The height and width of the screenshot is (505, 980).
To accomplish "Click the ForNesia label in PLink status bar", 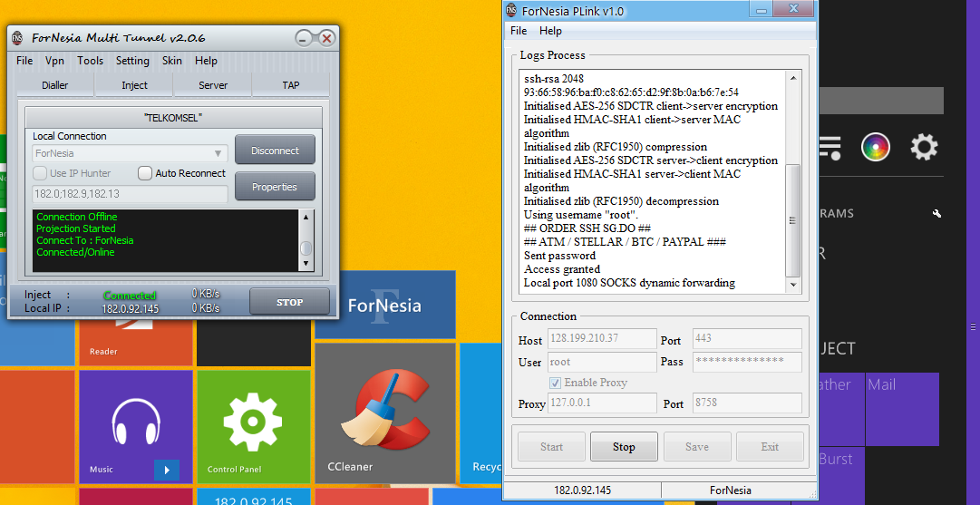I will tap(731, 490).
